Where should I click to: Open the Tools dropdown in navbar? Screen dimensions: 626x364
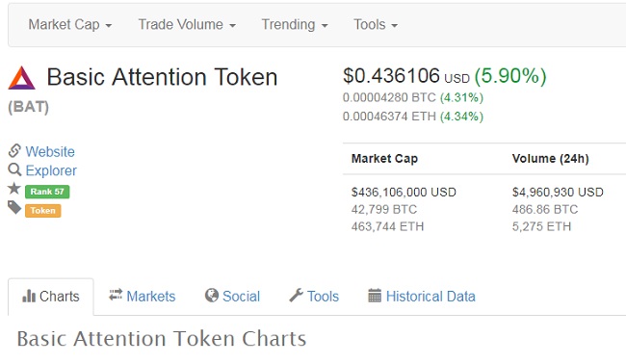(x=376, y=25)
